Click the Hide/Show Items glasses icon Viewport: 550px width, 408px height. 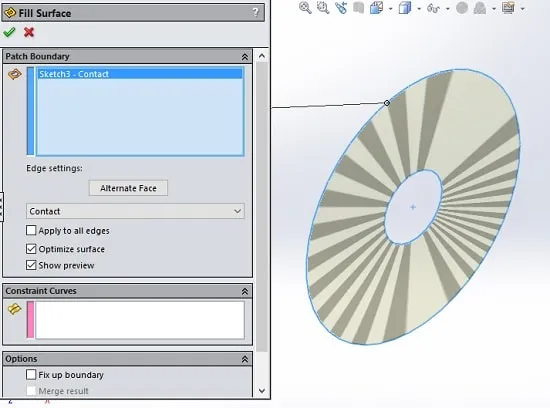[433, 8]
